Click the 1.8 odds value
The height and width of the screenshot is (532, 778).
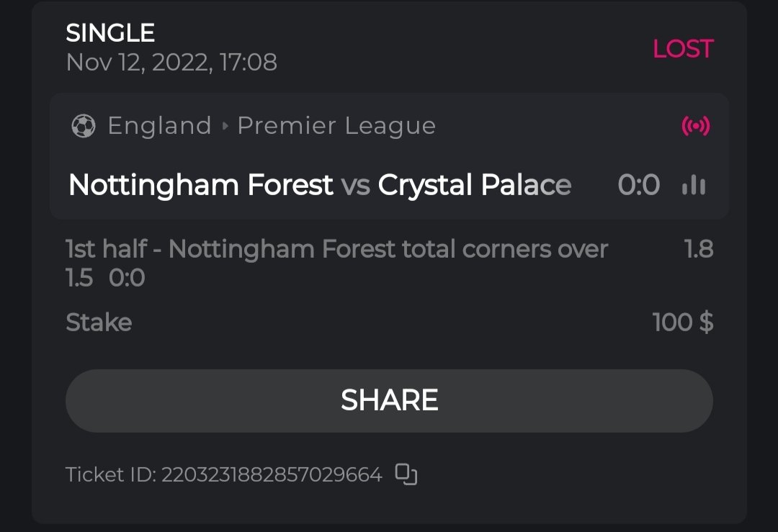click(x=698, y=250)
